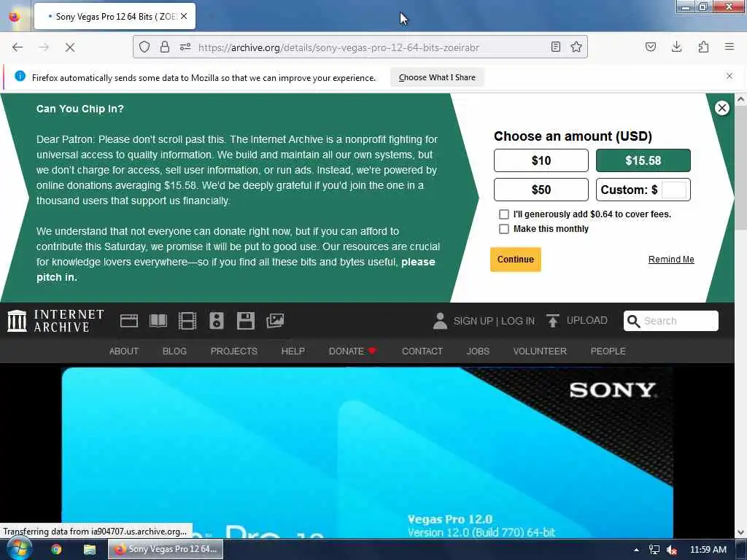Open the PEOPLE menu item

tap(608, 351)
